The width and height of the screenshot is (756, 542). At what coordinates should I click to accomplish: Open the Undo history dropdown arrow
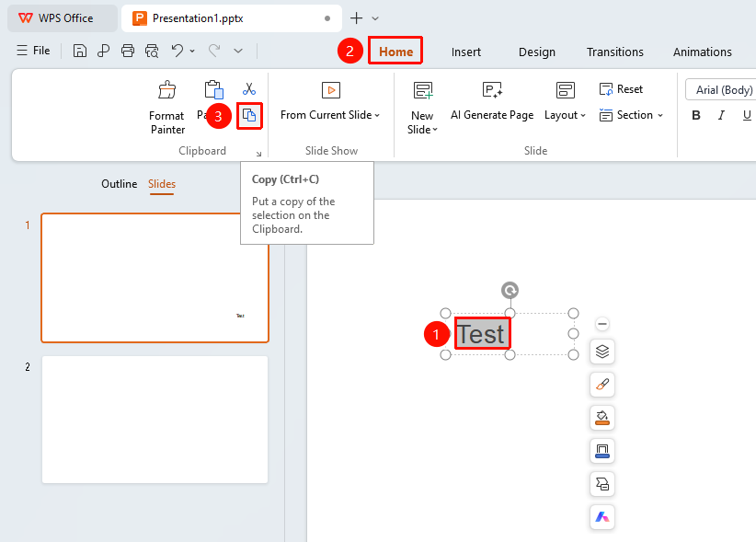192,51
